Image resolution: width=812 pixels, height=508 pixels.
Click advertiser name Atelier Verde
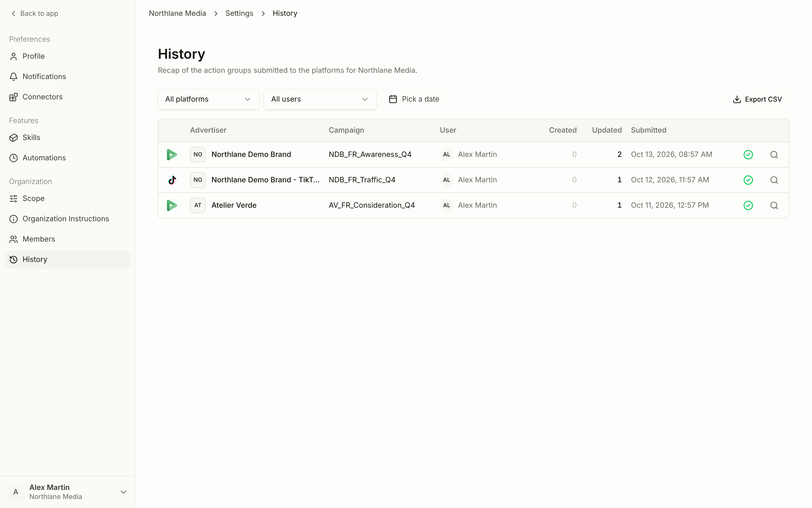(234, 205)
